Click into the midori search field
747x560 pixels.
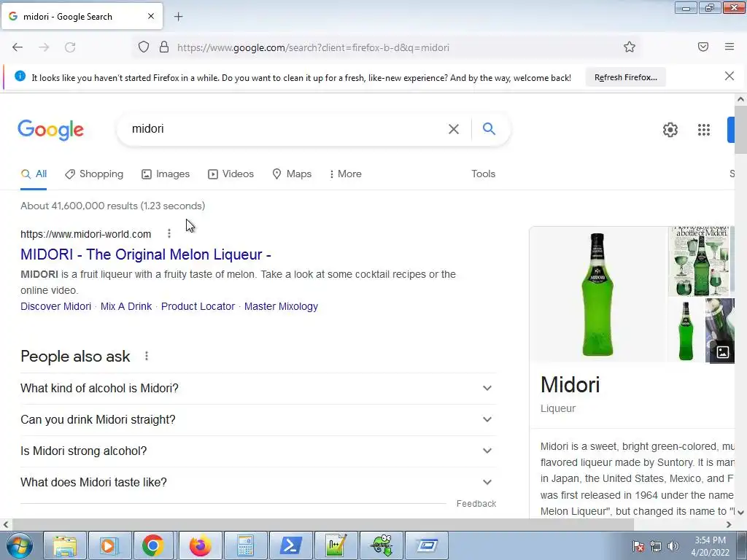coord(286,129)
